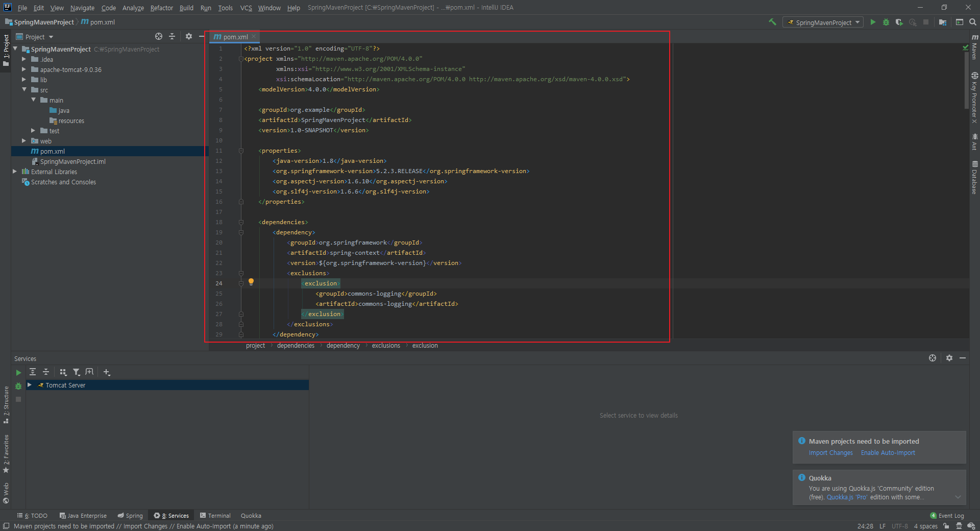Click the Run Anything icon in toolbar

(x=960, y=22)
